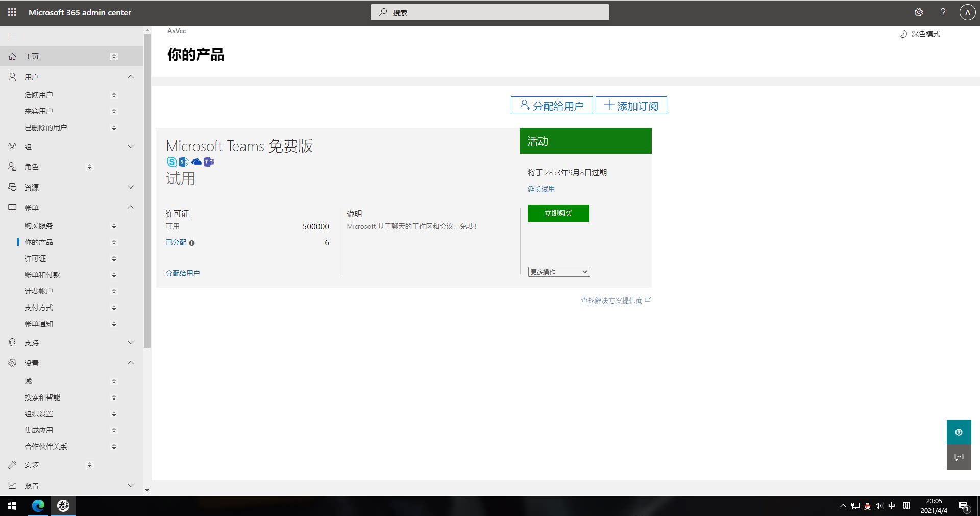Open 活跃用户 in navigation
This screenshot has width=980, height=516.
[x=39, y=95]
